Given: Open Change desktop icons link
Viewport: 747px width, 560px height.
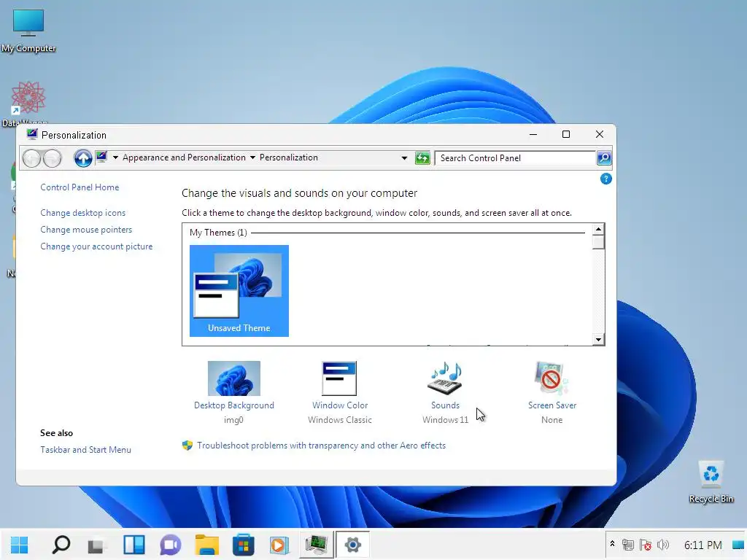Looking at the screenshot, I should click(83, 213).
